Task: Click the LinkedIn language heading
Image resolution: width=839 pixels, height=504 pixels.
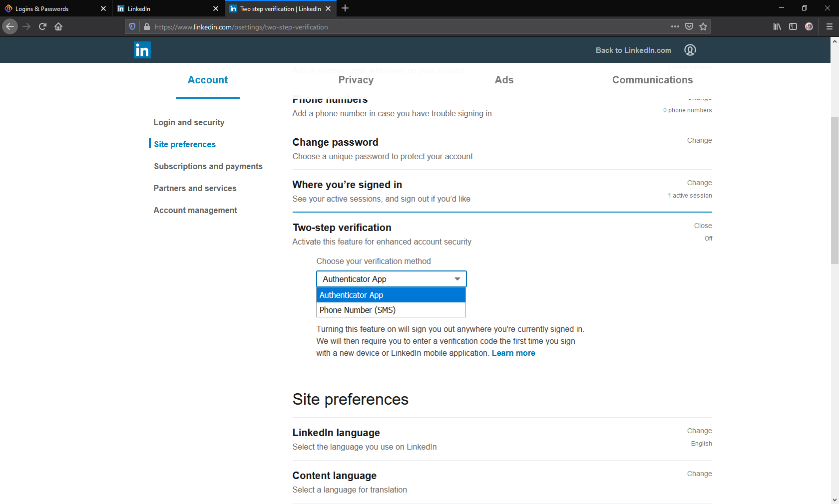Action: [336, 433]
